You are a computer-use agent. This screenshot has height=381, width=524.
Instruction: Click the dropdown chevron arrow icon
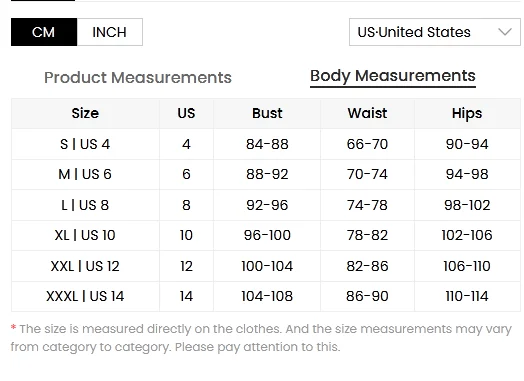(x=505, y=32)
